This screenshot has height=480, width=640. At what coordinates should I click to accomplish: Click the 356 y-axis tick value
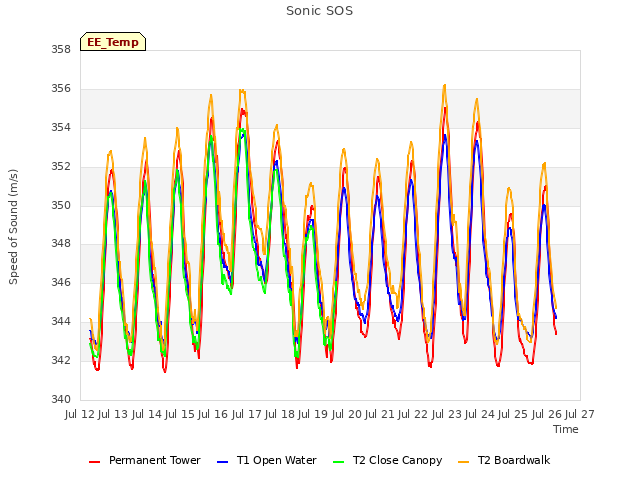[61, 89]
